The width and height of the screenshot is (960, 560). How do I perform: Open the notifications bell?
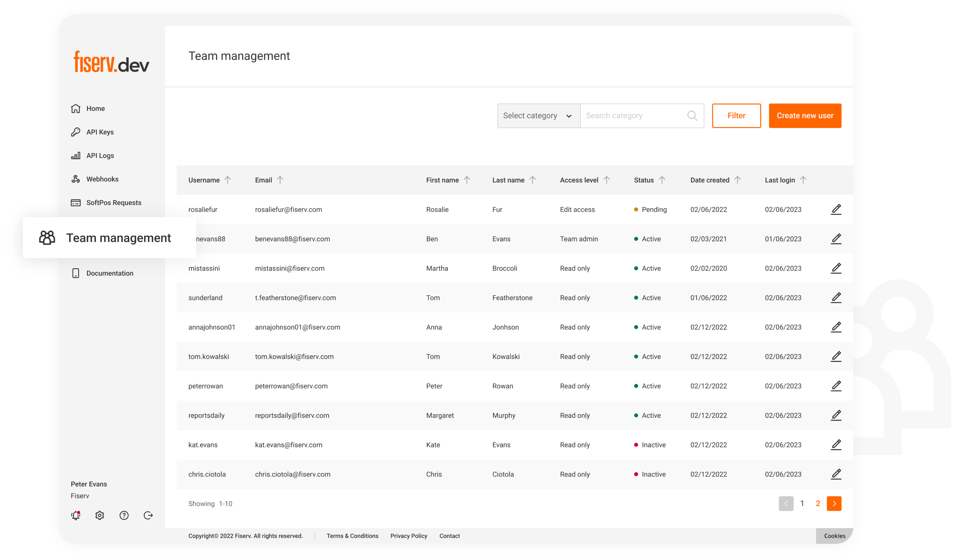(x=76, y=516)
